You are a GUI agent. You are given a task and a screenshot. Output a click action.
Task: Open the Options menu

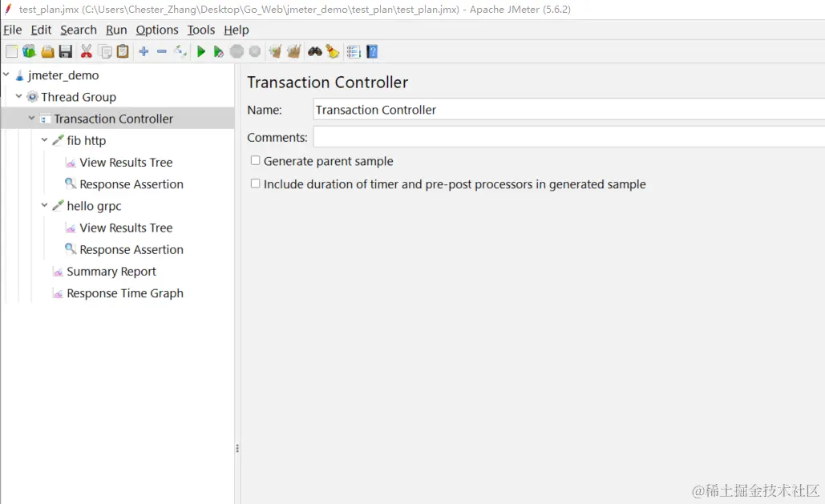click(x=157, y=30)
